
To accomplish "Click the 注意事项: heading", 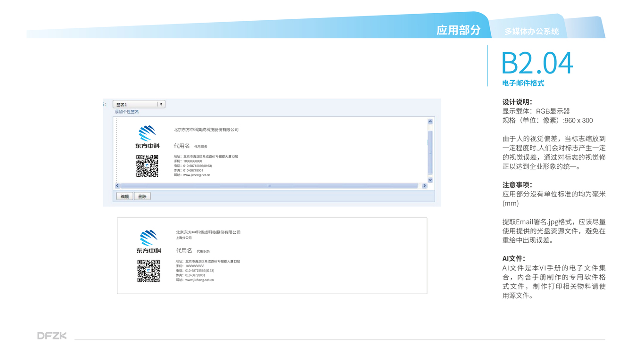I will pyautogui.click(x=517, y=185).
